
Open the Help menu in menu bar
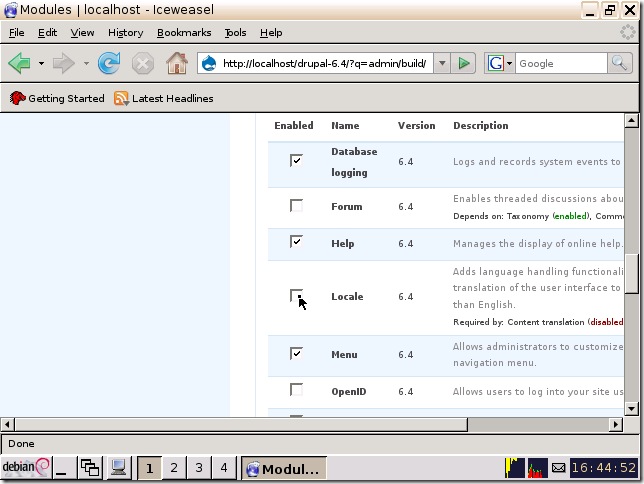coord(271,32)
